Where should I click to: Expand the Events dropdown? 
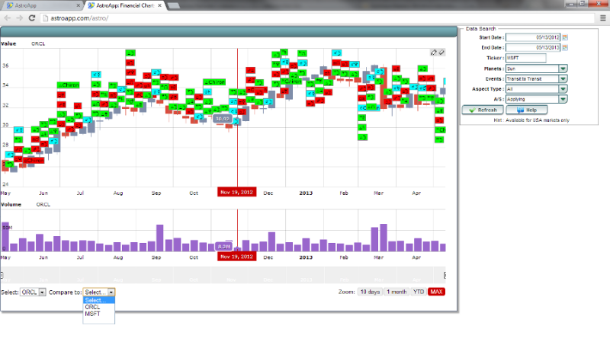click(x=563, y=78)
